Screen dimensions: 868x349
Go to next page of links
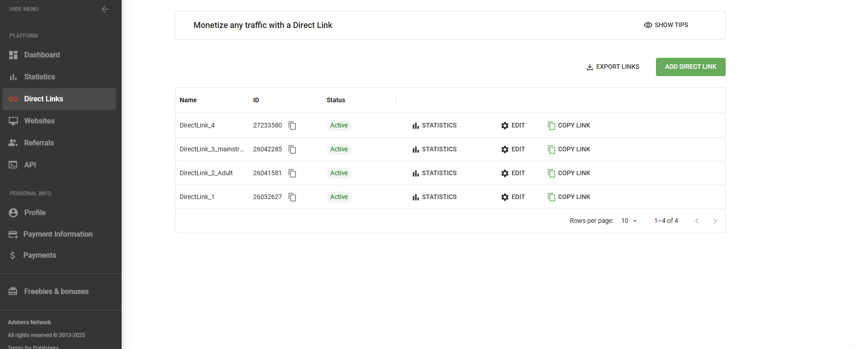[x=715, y=221]
